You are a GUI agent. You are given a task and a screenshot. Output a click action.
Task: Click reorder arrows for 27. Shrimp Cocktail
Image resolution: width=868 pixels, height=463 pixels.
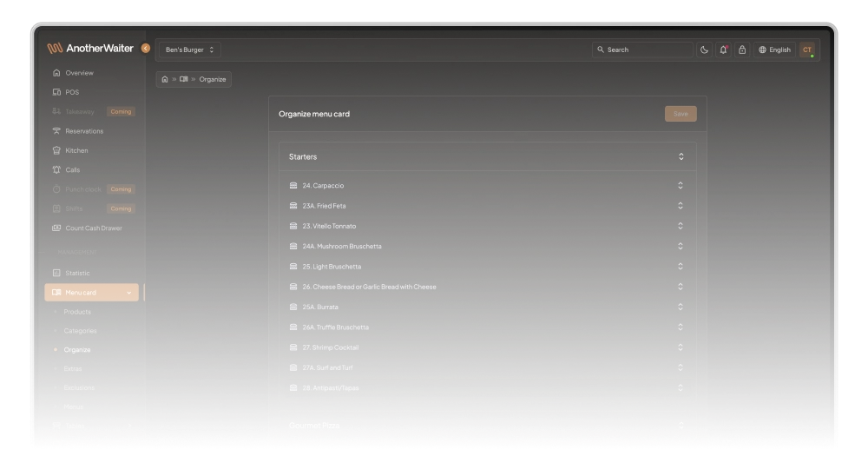tap(681, 347)
